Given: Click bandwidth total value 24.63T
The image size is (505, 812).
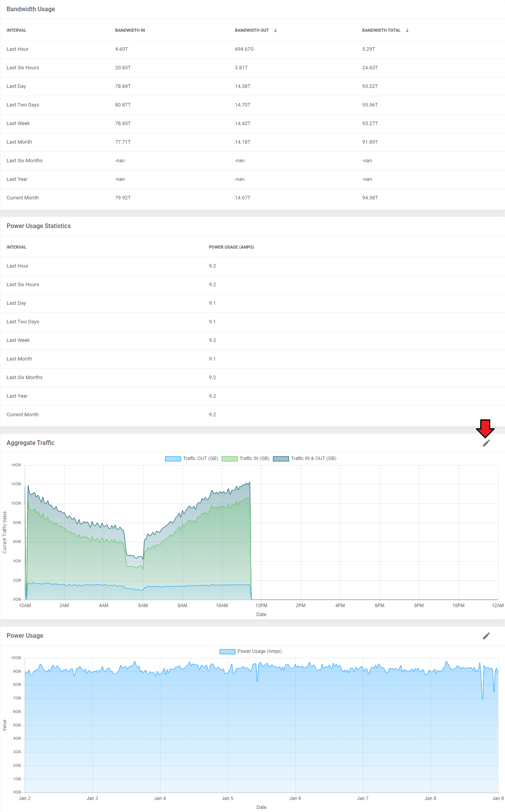Looking at the screenshot, I should coord(370,68).
